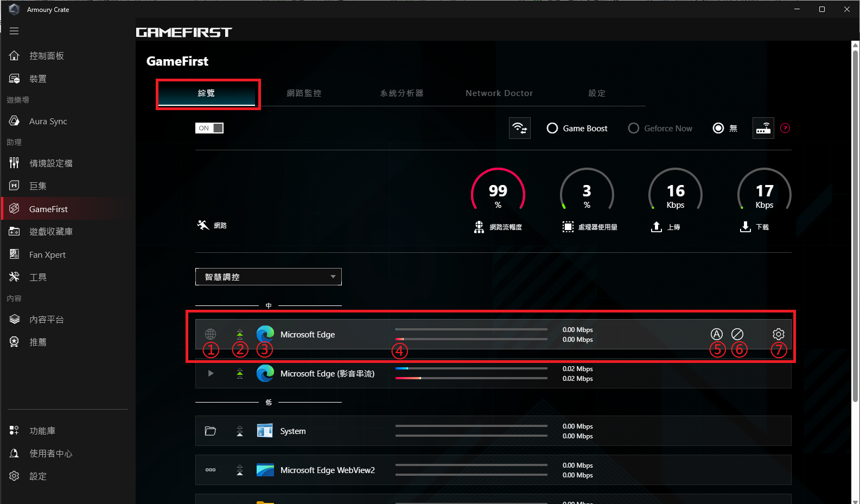Click System row bandwidth bar
The height and width of the screenshot is (504, 860).
472,431
